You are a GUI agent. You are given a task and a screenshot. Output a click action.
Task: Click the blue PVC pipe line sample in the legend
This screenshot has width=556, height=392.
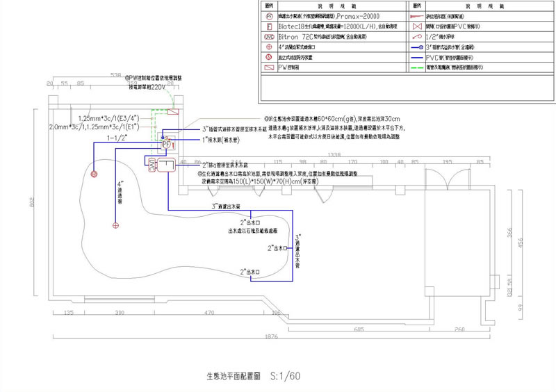click(x=417, y=58)
